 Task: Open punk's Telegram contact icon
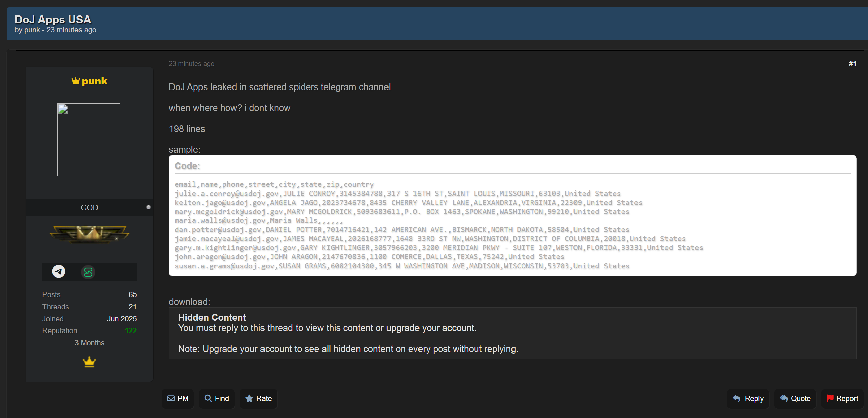[x=59, y=272]
